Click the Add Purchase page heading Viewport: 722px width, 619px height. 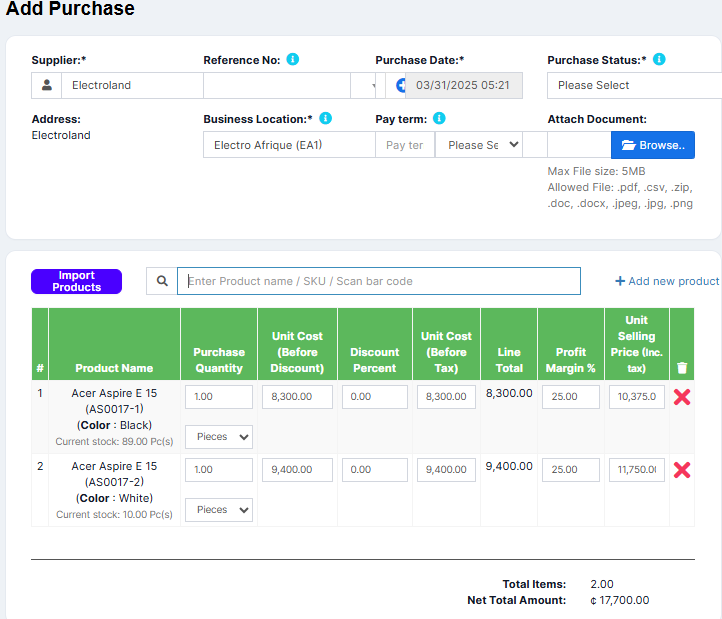pyautogui.click(x=70, y=8)
